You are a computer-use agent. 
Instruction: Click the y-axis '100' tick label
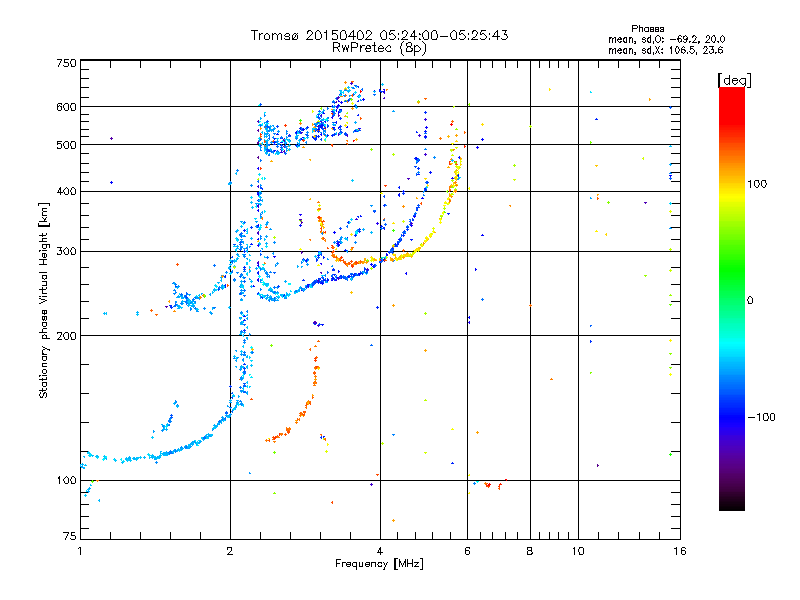[x=66, y=481]
